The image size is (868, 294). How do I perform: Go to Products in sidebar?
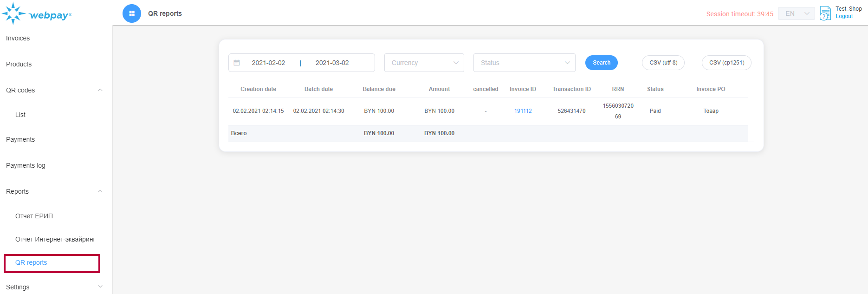19,64
